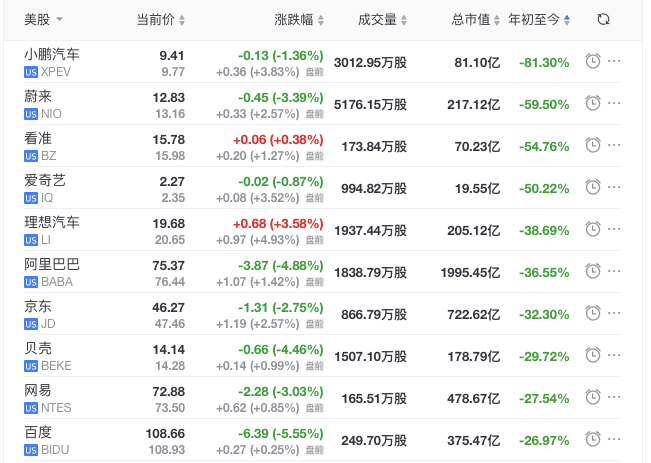The height and width of the screenshot is (463, 651).
Task: Click three-dot menu in 理想汽车 row
Action: [x=615, y=229]
